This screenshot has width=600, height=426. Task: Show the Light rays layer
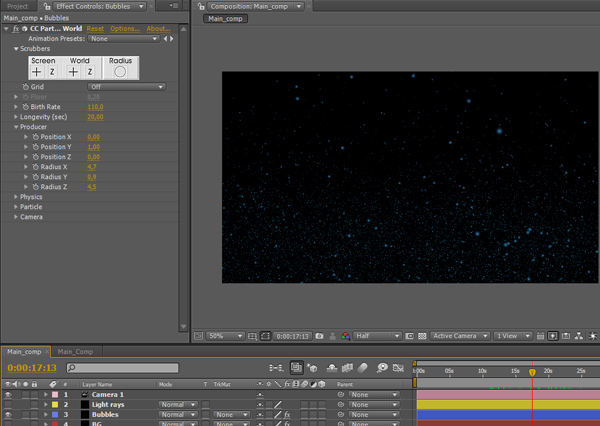click(x=8, y=404)
